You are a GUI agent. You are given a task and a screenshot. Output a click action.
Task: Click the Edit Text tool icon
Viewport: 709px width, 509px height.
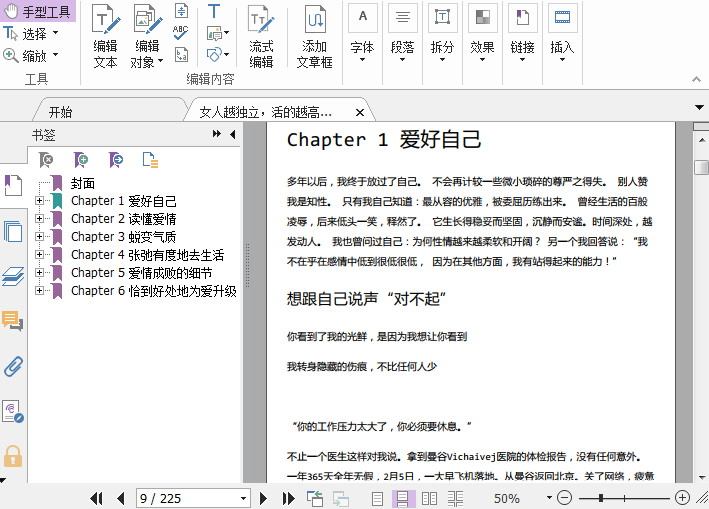tap(105, 37)
